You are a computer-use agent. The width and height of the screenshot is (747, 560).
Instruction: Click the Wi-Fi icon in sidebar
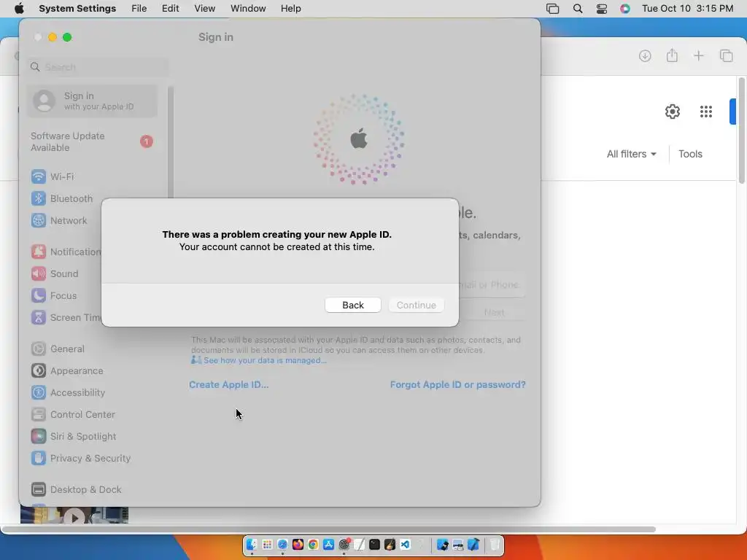39,176
